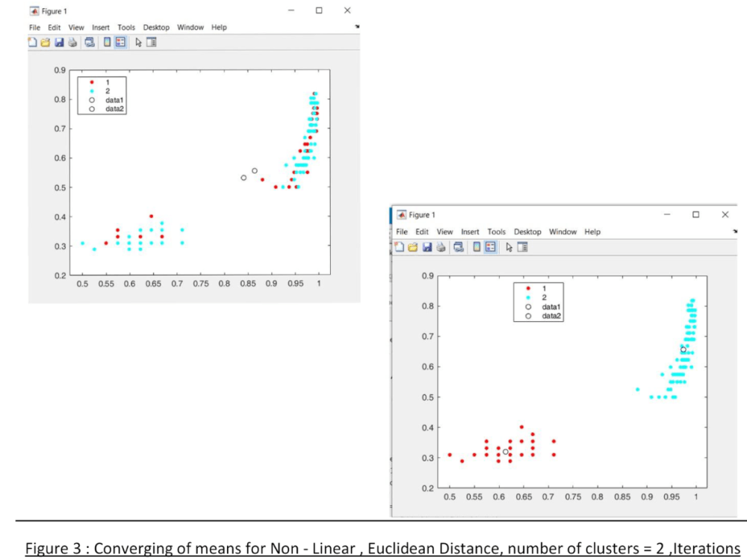Minimize the lower Figure 1 window

point(667,215)
